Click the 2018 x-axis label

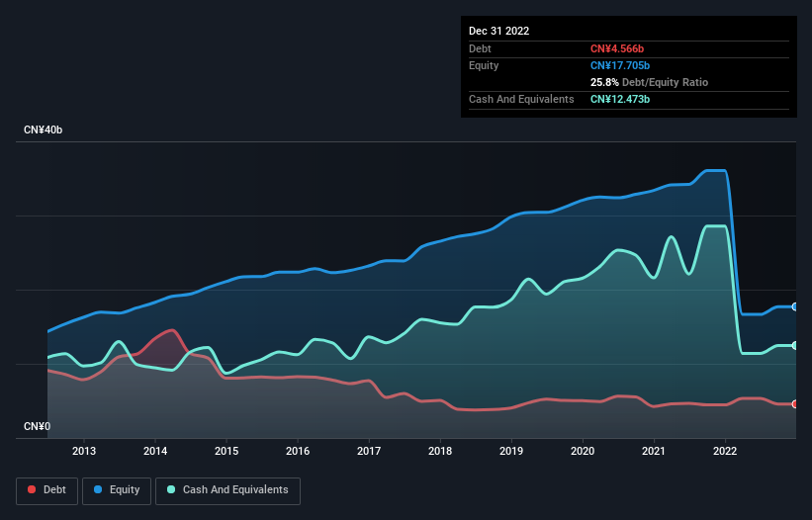[440, 451]
